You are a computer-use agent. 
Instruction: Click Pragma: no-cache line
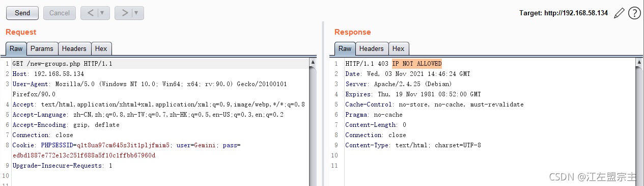(374, 115)
